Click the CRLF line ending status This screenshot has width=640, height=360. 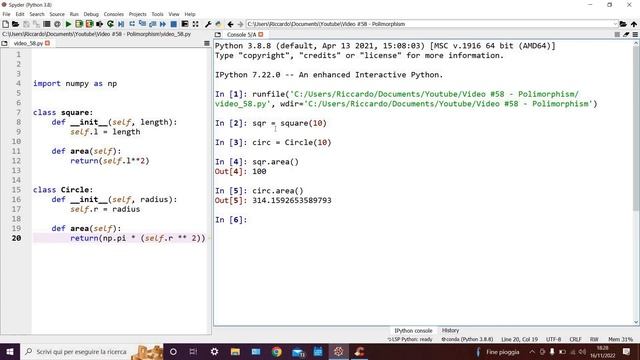point(576,340)
